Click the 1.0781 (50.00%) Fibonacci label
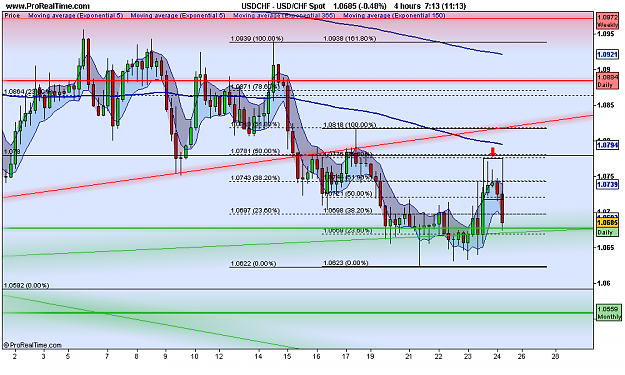 (255, 151)
